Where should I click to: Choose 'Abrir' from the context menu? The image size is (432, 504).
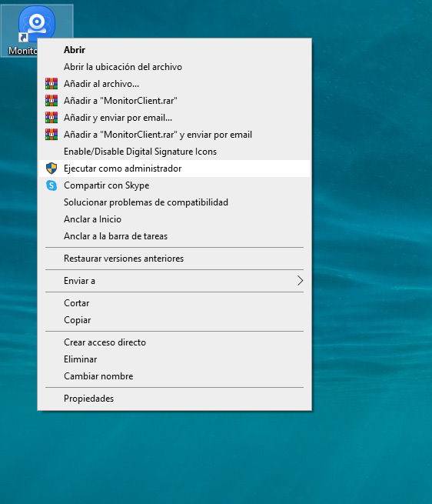click(174, 50)
